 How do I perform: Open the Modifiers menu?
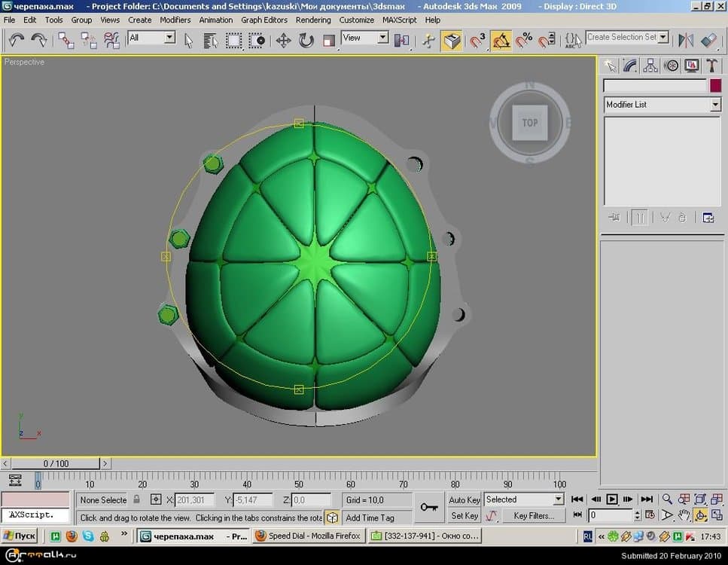point(175,20)
